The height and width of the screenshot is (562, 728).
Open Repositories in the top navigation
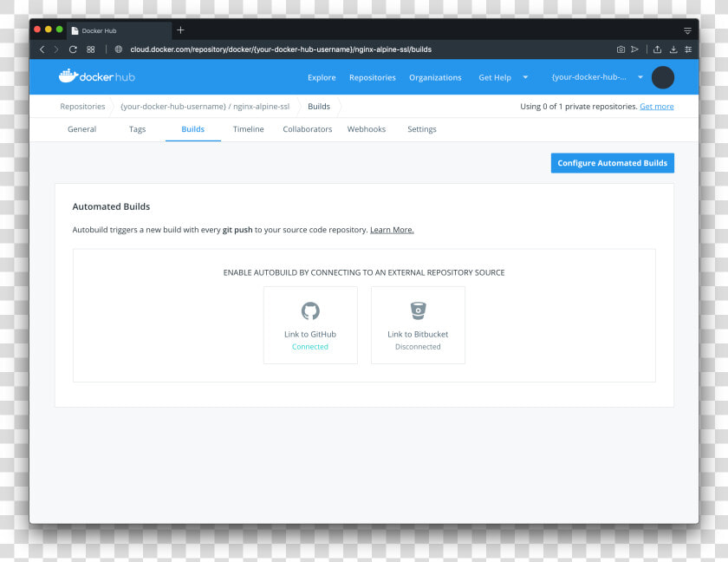(x=373, y=77)
